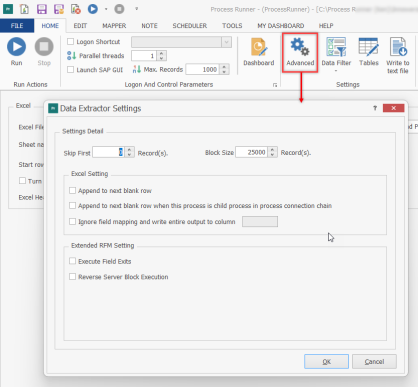Screen dimensions: 418x387
Task: Click the Parallel threads icon
Action: (72, 56)
